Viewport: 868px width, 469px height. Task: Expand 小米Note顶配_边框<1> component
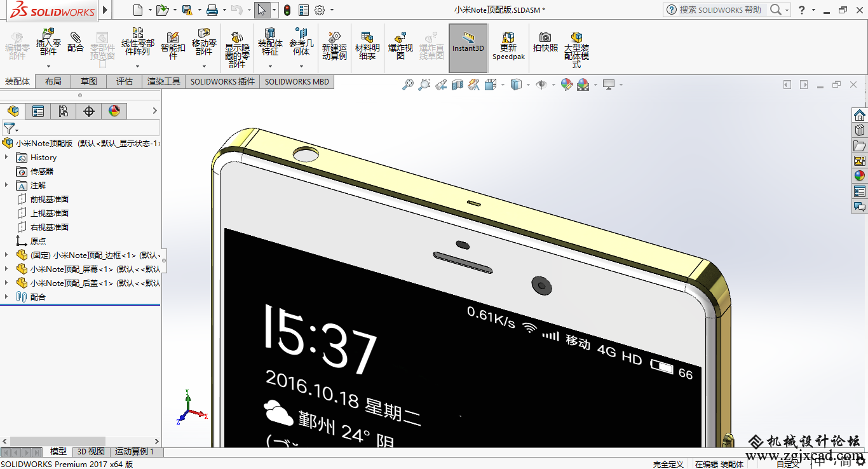tap(6, 255)
